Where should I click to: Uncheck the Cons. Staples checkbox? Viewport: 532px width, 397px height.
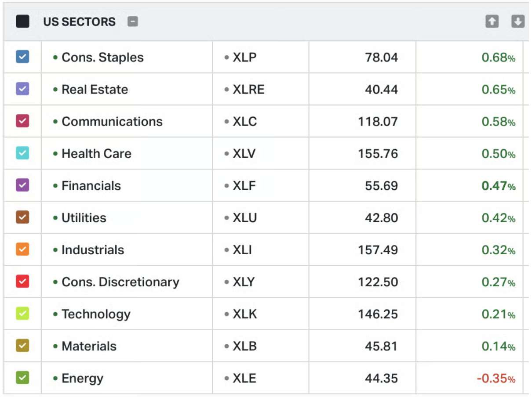pos(22,57)
